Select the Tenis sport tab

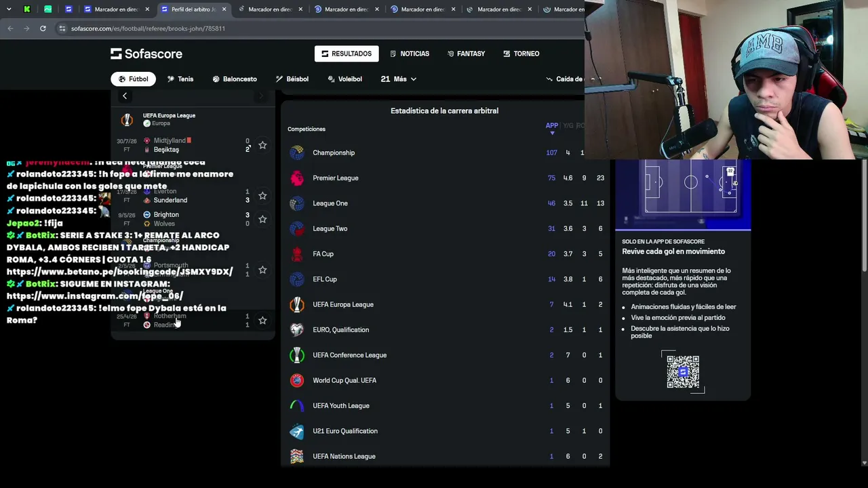click(180, 79)
